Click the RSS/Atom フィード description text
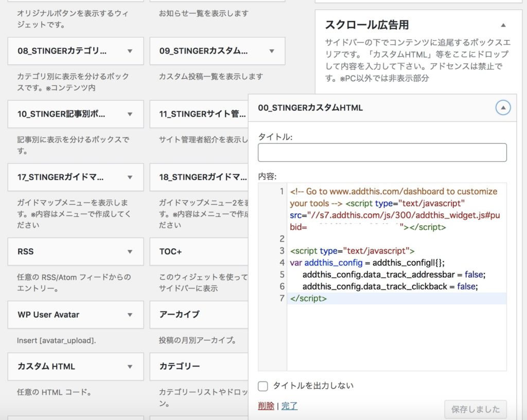 [74, 283]
